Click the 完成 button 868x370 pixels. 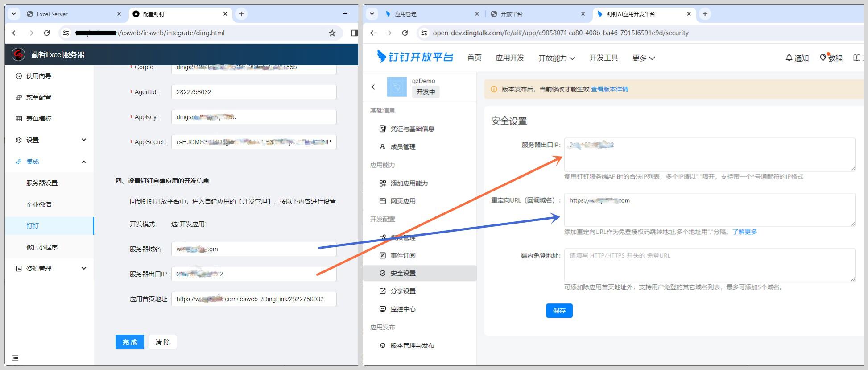point(130,342)
